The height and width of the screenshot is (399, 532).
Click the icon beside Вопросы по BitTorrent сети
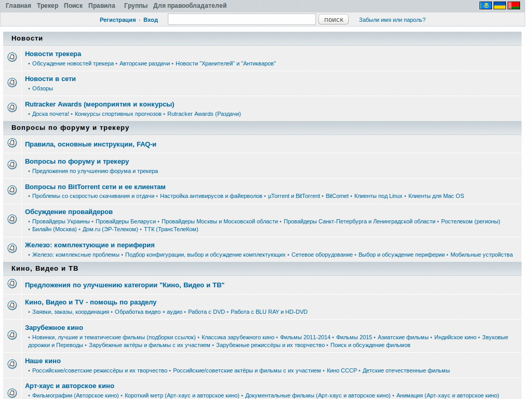(12, 190)
